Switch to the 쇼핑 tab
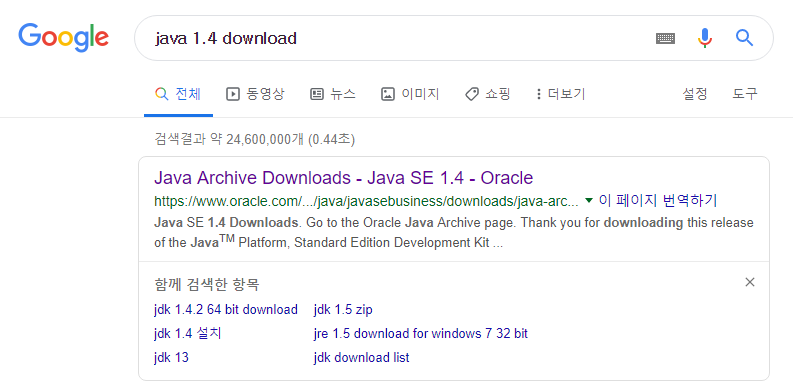Screen dimensions: 793x390 [x=488, y=94]
